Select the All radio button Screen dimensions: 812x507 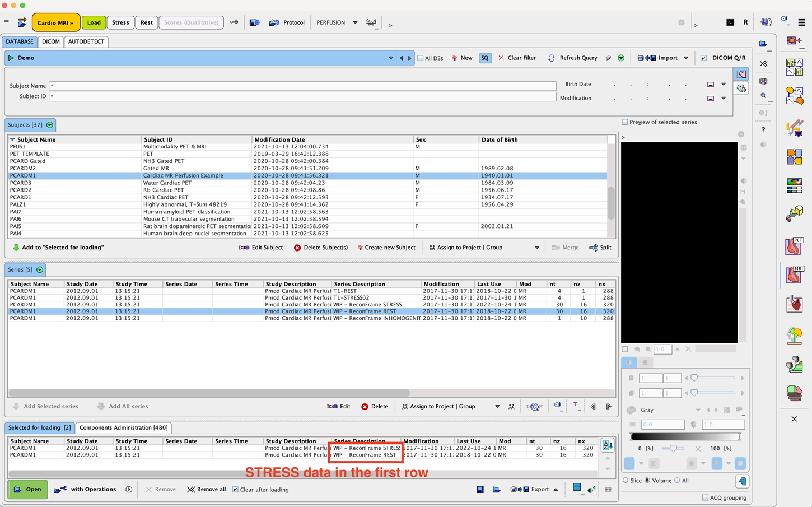[677, 481]
